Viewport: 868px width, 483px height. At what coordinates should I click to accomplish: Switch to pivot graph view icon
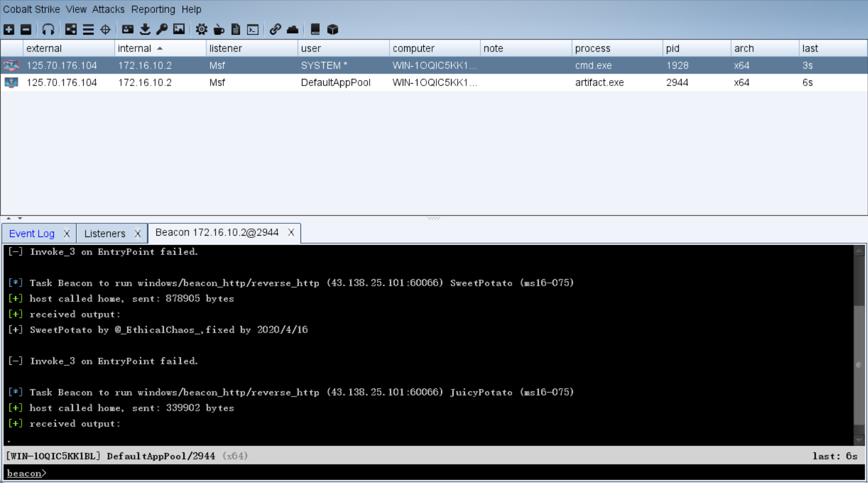pyautogui.click(x=71, y=29)
